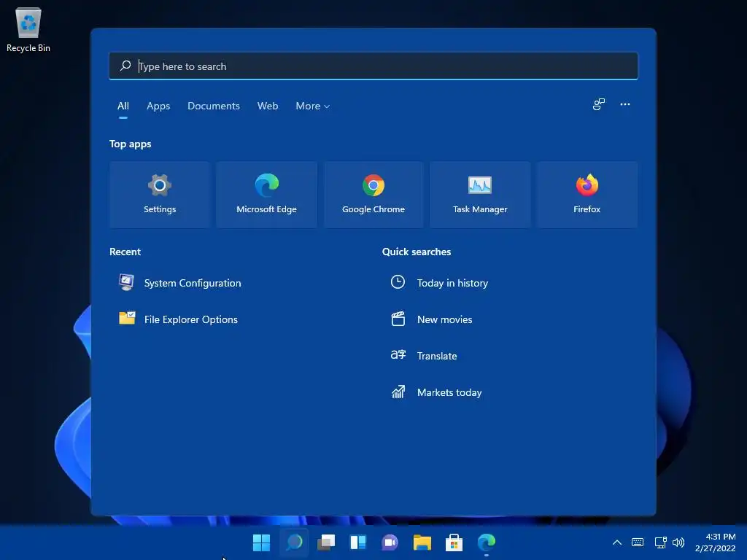Click the Type here to search field
The image size is (747, 560).
tap(373, 66)
